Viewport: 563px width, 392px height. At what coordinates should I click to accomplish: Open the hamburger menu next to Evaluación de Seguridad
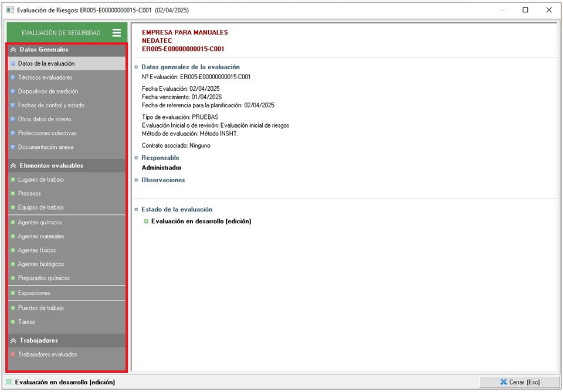coord(117,33)
